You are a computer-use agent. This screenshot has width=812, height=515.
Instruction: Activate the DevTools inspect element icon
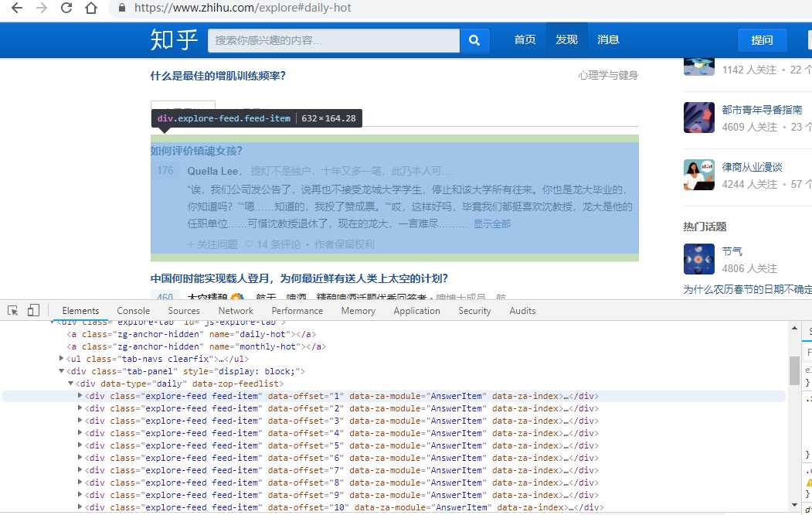(13, 310)
